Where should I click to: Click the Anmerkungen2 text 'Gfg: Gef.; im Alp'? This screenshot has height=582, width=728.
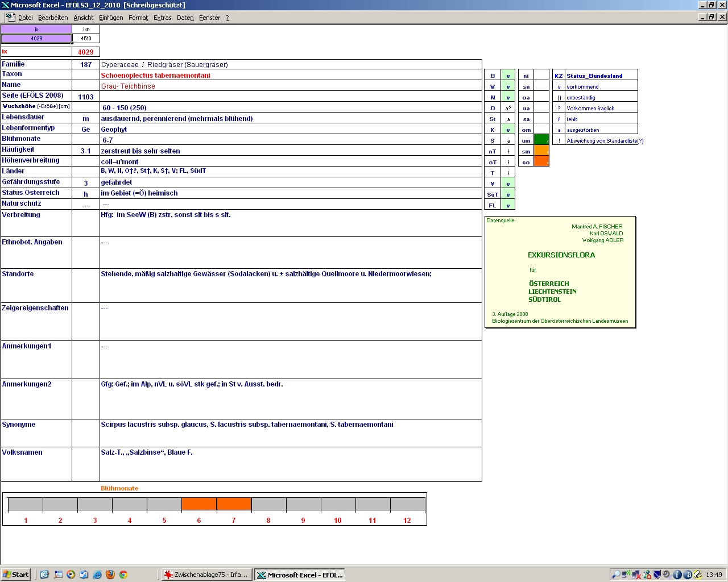pos(192,384)
